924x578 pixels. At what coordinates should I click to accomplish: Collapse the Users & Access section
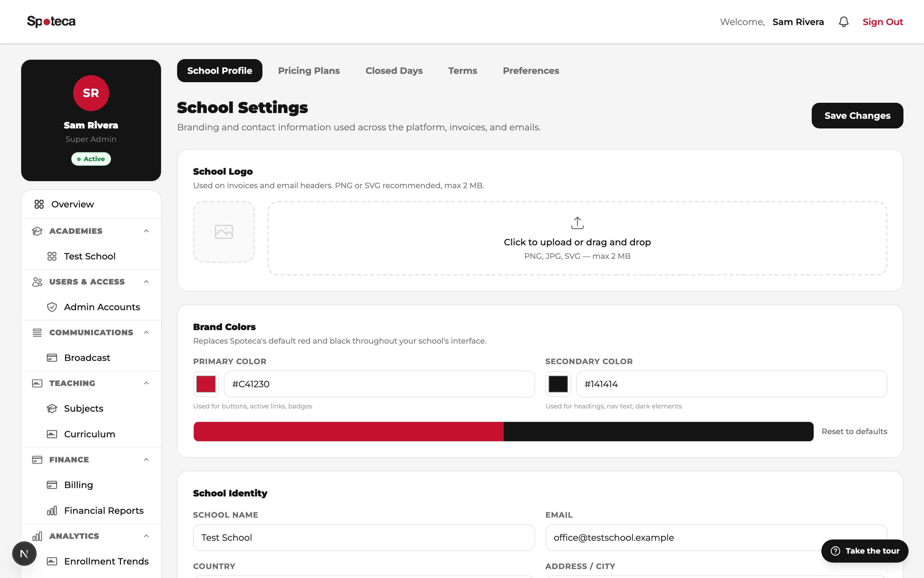coord(146,282)
